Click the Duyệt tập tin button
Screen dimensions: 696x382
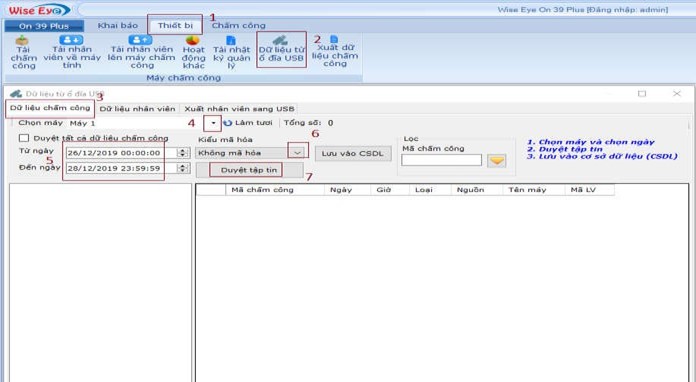click(249, 170)
